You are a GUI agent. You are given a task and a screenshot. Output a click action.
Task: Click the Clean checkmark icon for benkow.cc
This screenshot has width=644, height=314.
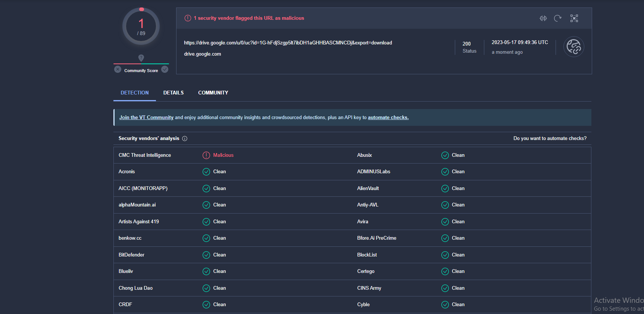[206, 238]
